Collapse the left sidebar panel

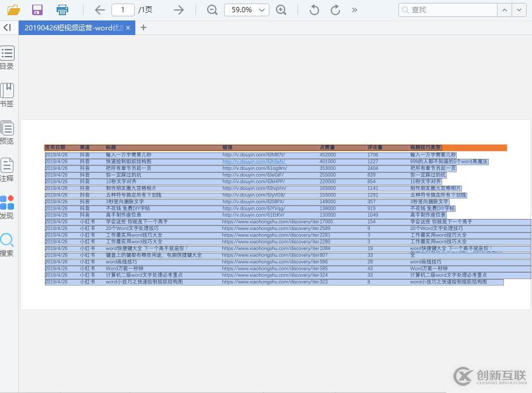click(x=8, y=27)
